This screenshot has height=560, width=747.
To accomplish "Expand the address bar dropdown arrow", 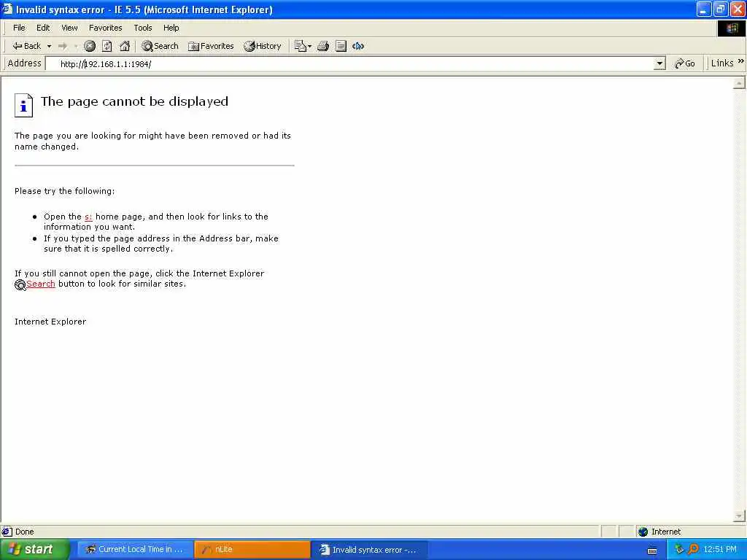I will coord(659,64).
